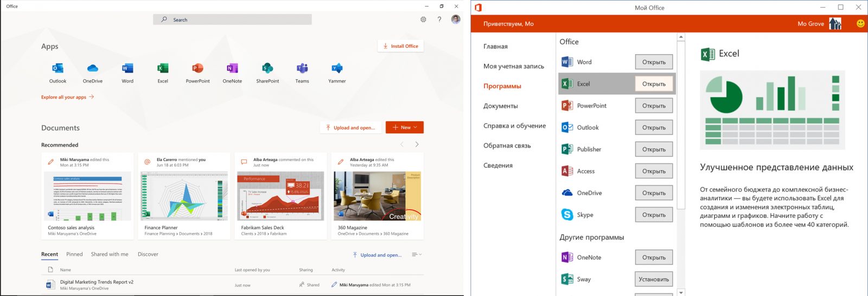This screenshot has width=868, height=296.
Task: Launch the Teams app icon
Action: coord(302,69)
